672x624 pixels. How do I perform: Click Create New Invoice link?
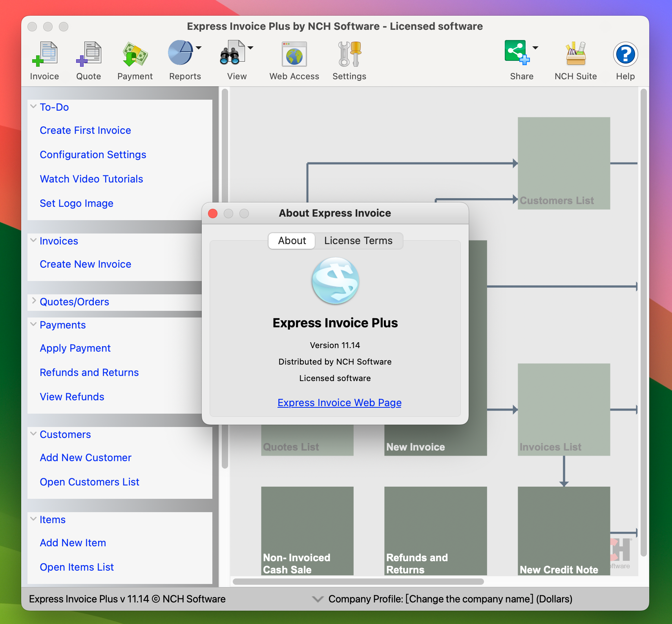coord(86,264)
